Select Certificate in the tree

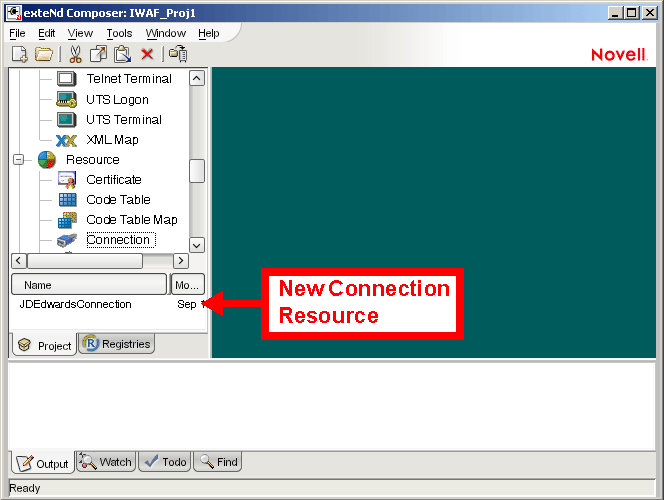[114, 180]
